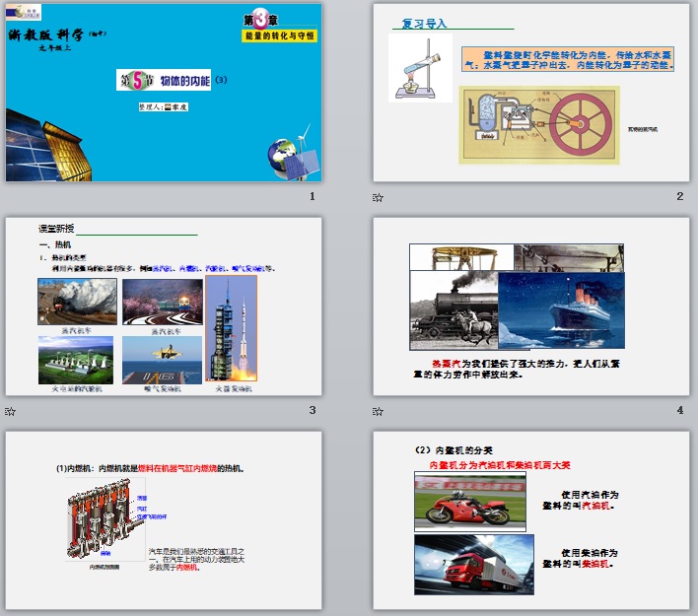Click the test tube experiment image on slide 2
The width and height of the screenshot is (698, 616).
coord(420,69)
